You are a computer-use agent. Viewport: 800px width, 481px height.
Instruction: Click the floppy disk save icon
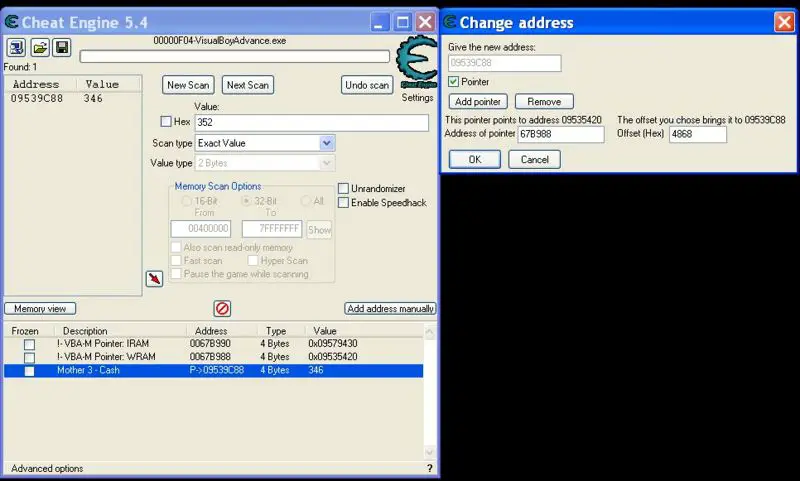(x=62, y=48)
